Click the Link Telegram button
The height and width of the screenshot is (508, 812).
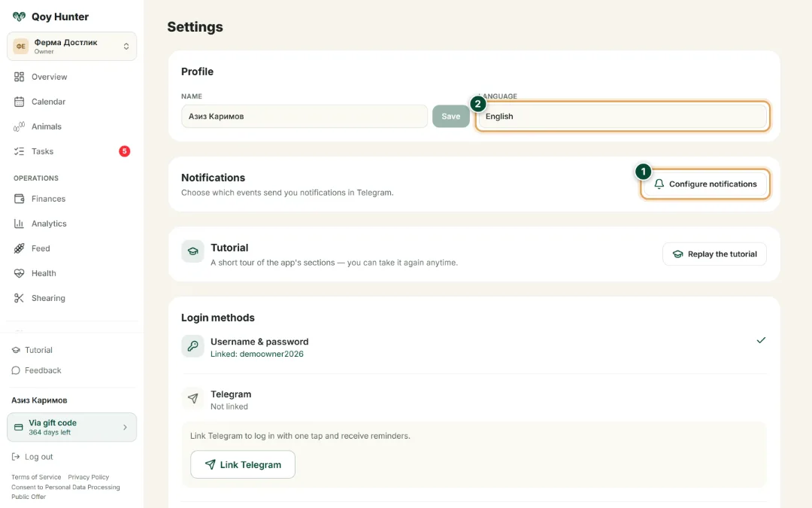click(x=243, y=464)
